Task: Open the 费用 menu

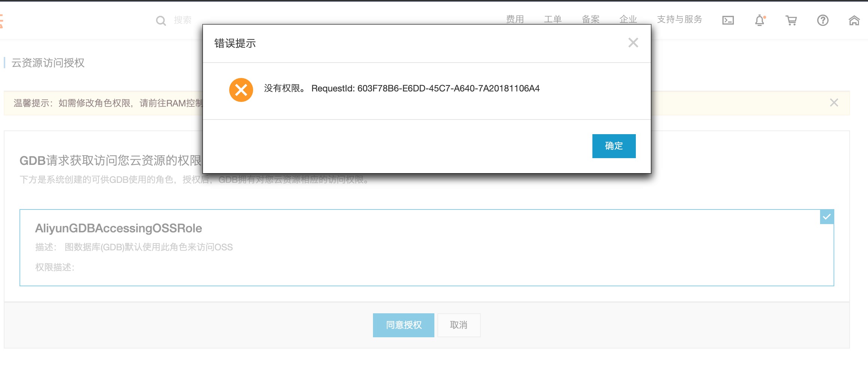Action: [x=515, y=19]
